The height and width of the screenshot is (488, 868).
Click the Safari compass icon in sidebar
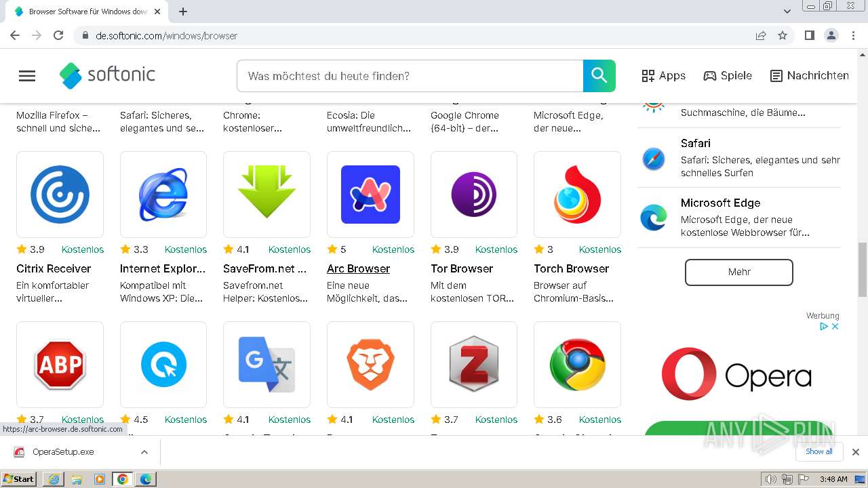coord(654,158)
